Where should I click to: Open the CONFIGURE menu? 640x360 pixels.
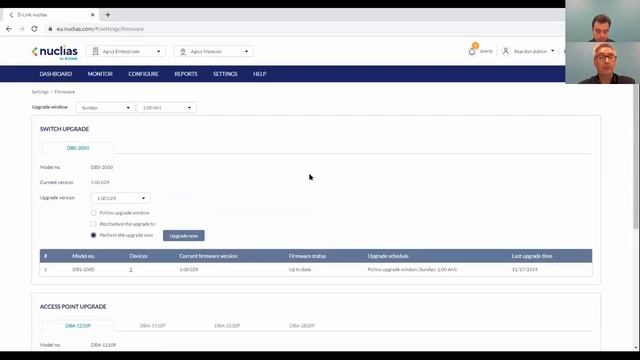point(143,74)
